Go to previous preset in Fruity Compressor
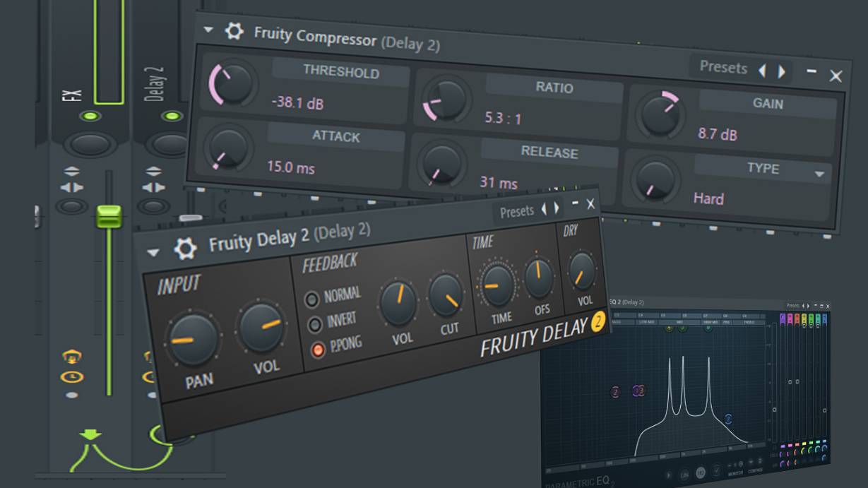The image size is (868, 488). click(762, 71)
